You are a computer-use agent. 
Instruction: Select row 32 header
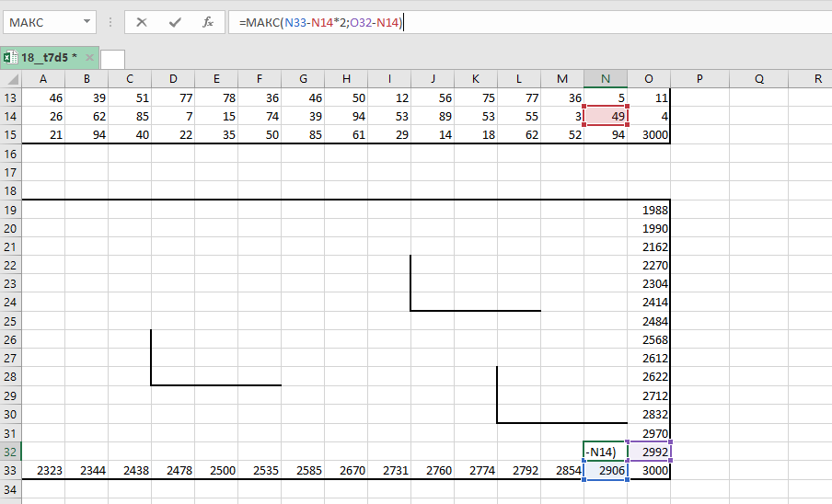[10, 452]
